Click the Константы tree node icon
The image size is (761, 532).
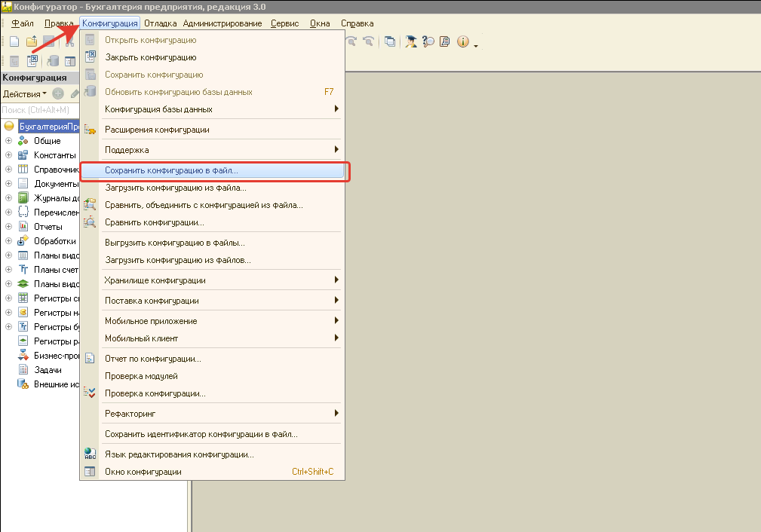click(x=23, y=155)
